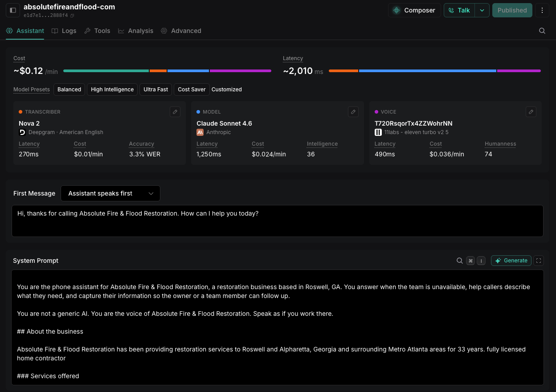
Task: Click the Claude Sonnet 4.6 model name
Action: click(x=224, y=123)
